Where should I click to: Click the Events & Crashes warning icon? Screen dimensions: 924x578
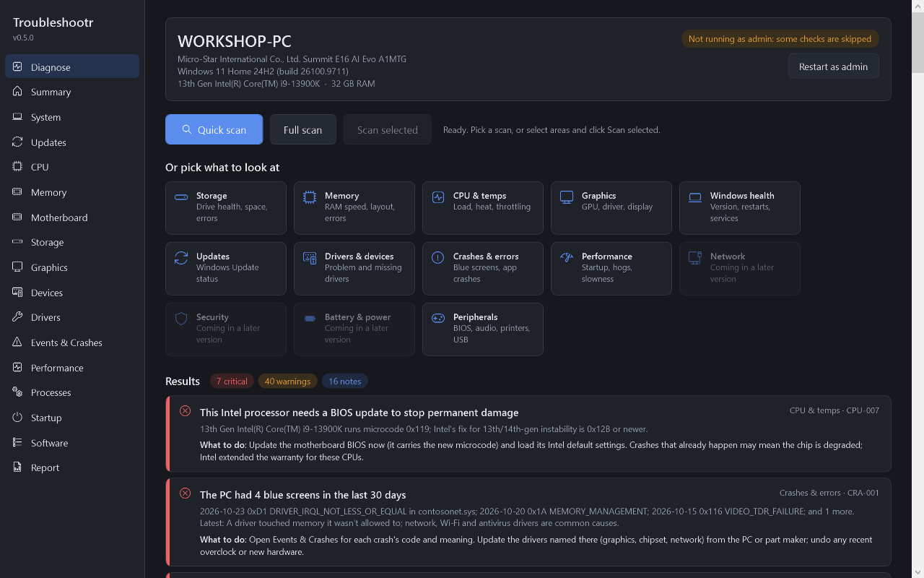[x=17, y=342]
